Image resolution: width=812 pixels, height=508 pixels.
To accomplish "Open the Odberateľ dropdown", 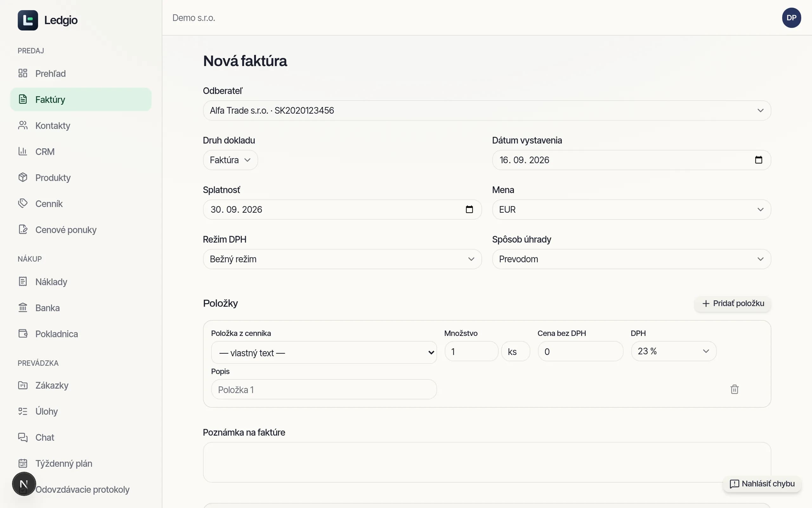I will pyautogui.click(x=487, y=110).
